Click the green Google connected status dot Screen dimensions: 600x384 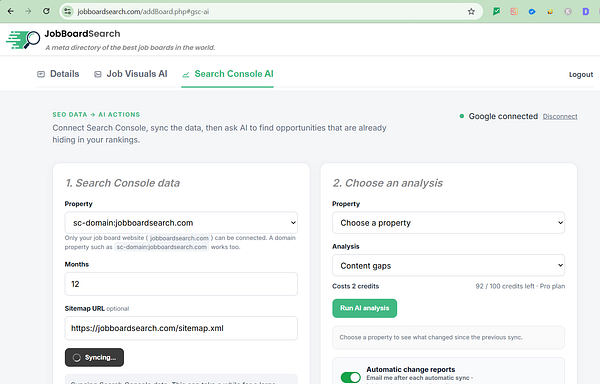coord(461,116)
